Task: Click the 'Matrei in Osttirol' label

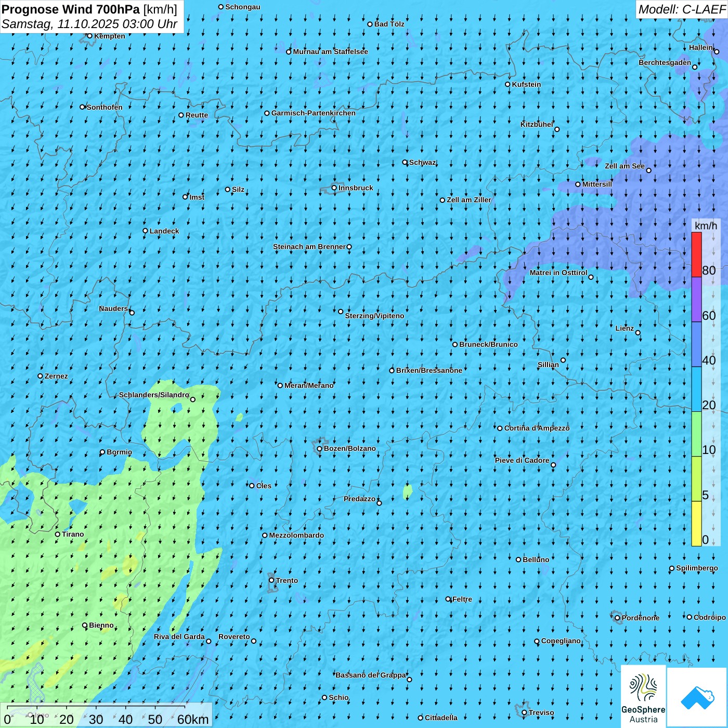Action: point(558,272)
